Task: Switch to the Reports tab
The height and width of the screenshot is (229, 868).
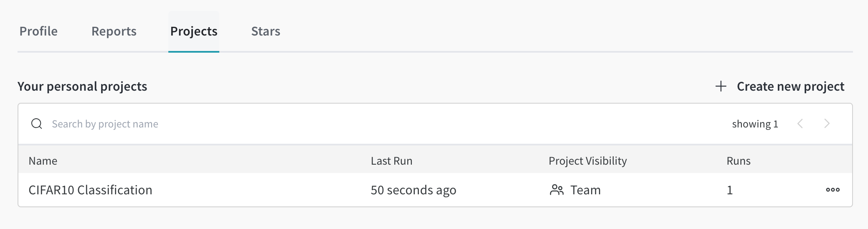Action: (114, 31)
